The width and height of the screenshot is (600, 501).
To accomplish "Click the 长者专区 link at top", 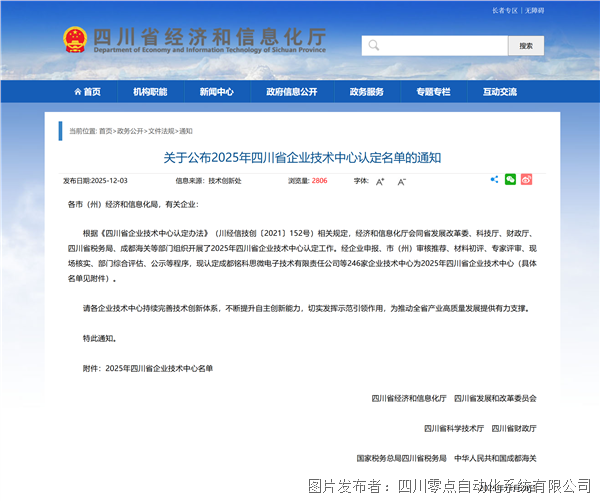I will (x=505, y=11).
